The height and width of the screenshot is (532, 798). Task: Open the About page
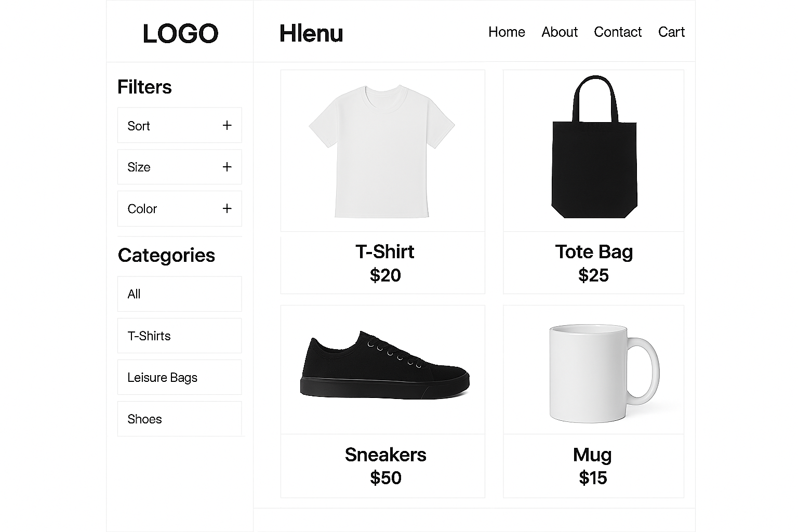pyautogui.click(x=560, y=32)
